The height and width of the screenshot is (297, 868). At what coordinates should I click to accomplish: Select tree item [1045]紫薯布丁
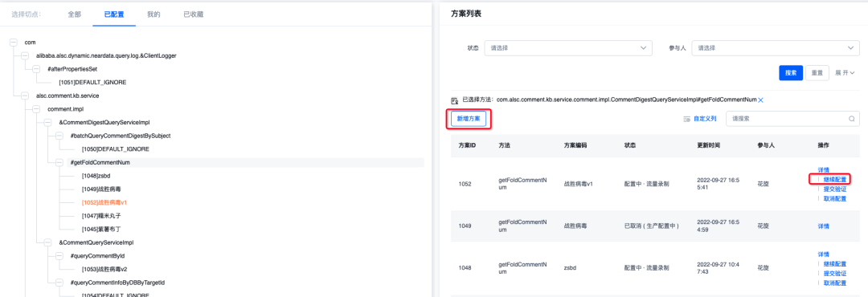[x=101, y=229]
